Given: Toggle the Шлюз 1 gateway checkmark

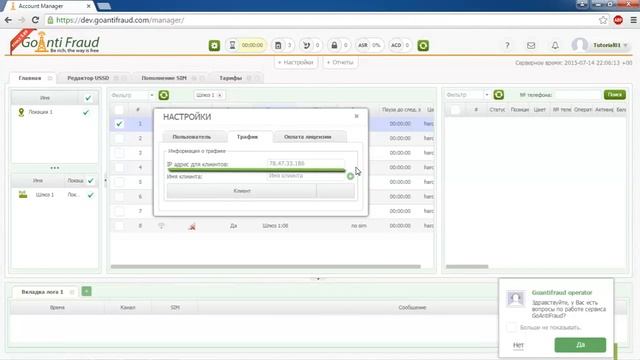Looking at the screenshot, I should 91,195.
